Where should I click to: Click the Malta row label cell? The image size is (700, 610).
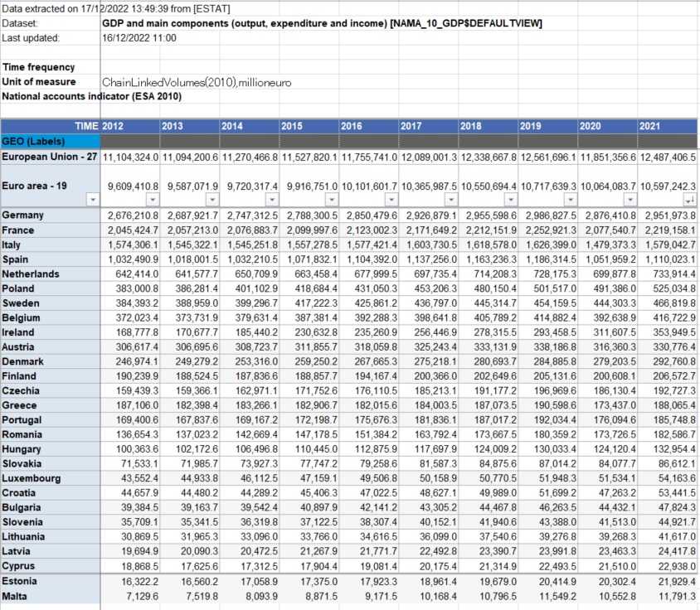[x=50, y=595]
